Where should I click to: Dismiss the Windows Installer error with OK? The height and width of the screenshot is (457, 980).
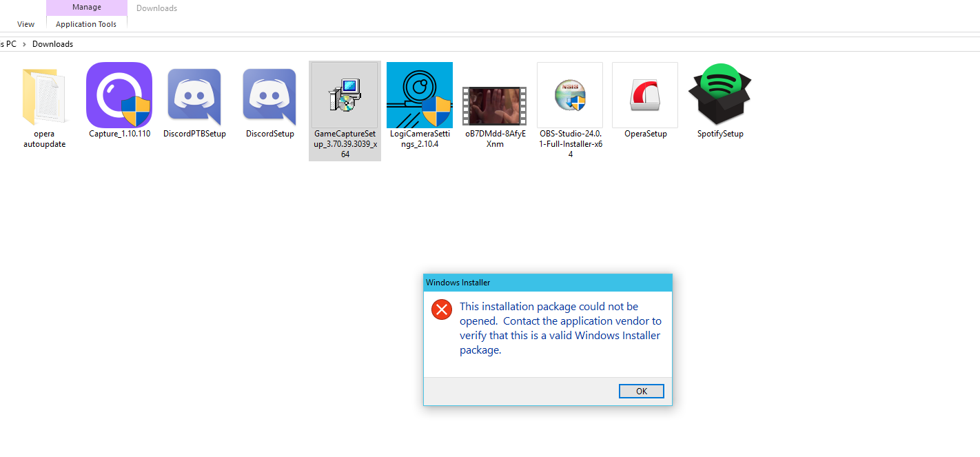point(641,391)
